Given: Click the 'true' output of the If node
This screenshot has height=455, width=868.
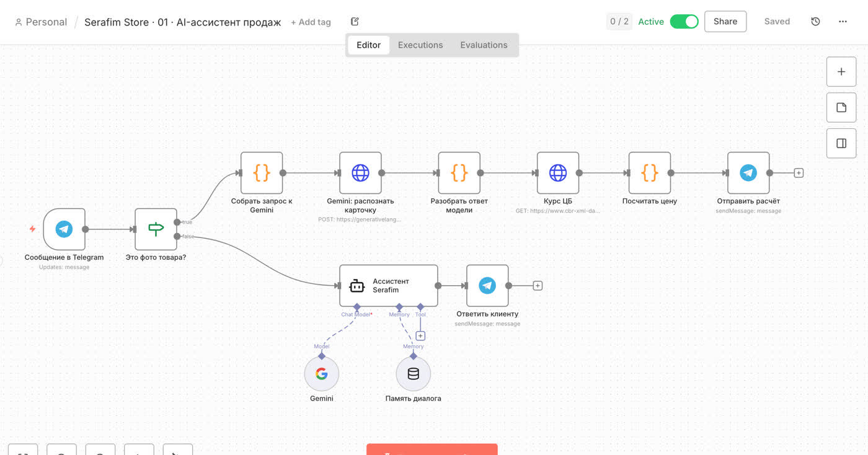Looking at the screenshot, I should click(178, 222).
